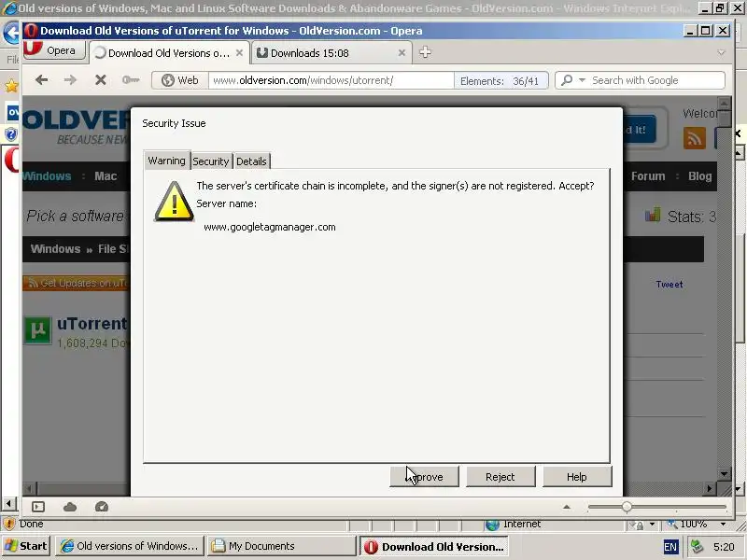Click horizontal scrollbar right arrow in Opera

coord(710,488)
